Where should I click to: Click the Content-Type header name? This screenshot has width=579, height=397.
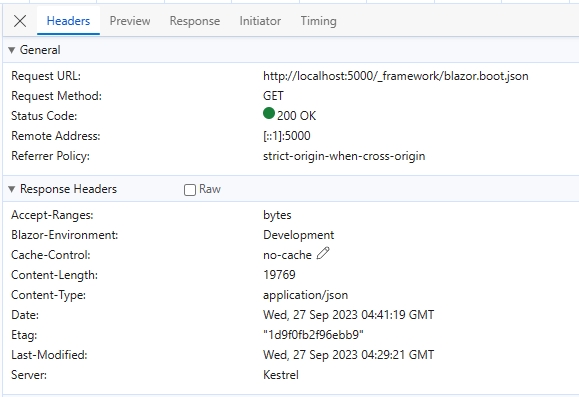(x=48, y=295)
